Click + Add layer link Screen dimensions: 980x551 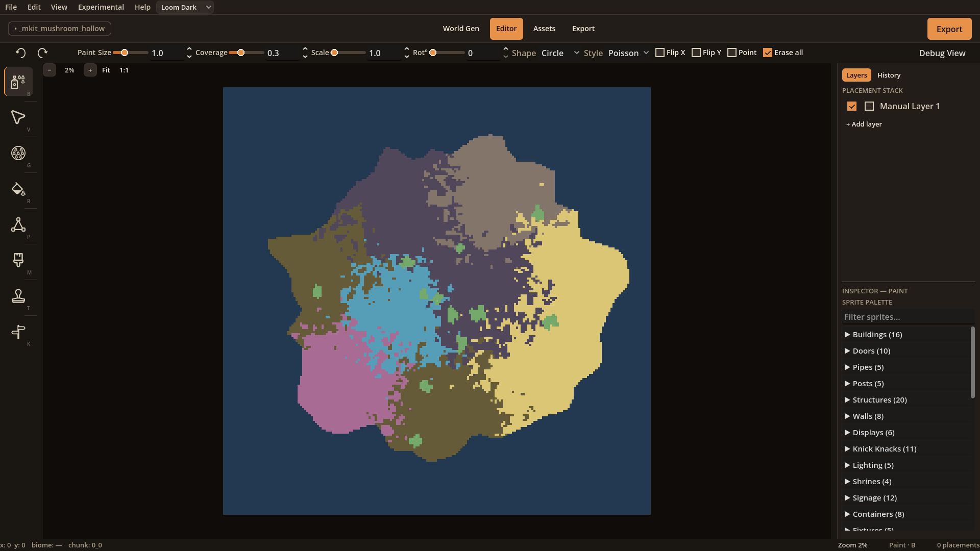pyautogui.click(x=864, y=124)
